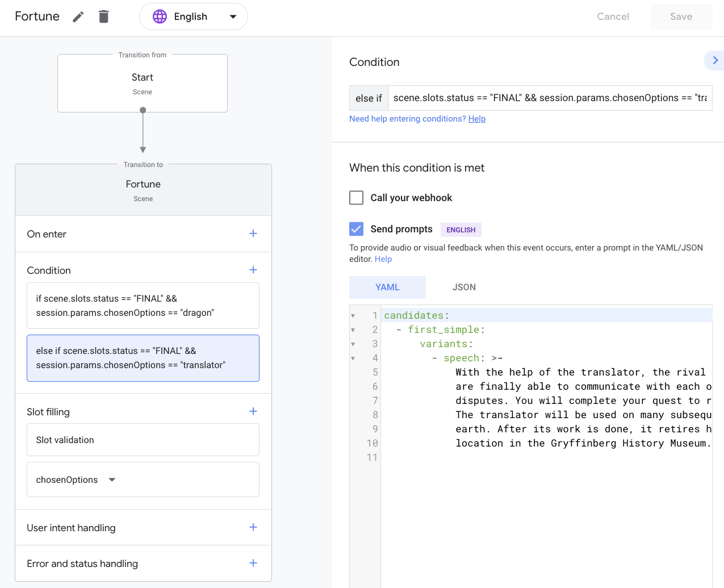Add a slot via Slot filling plus
Viewport: 724px width, 588px height.
click(253, 411)
